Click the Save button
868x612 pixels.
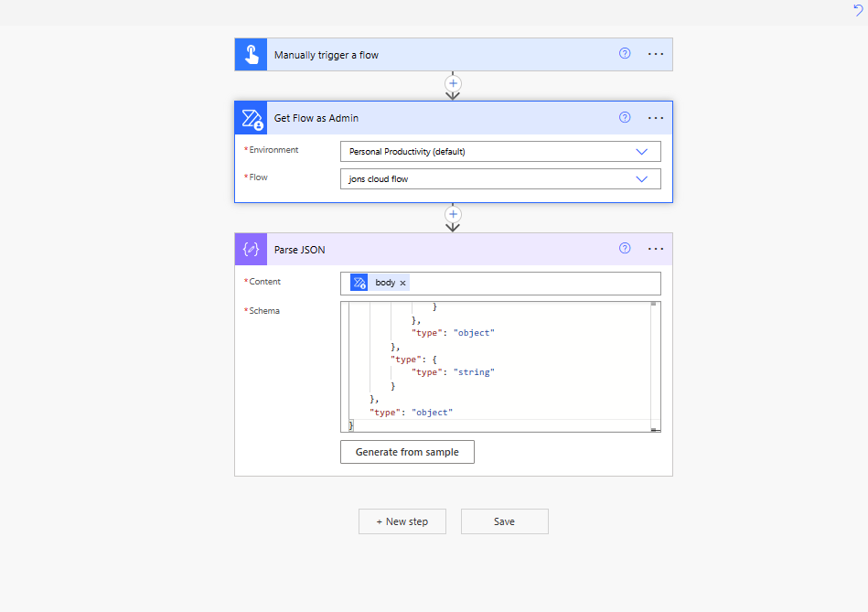[504, 521]
